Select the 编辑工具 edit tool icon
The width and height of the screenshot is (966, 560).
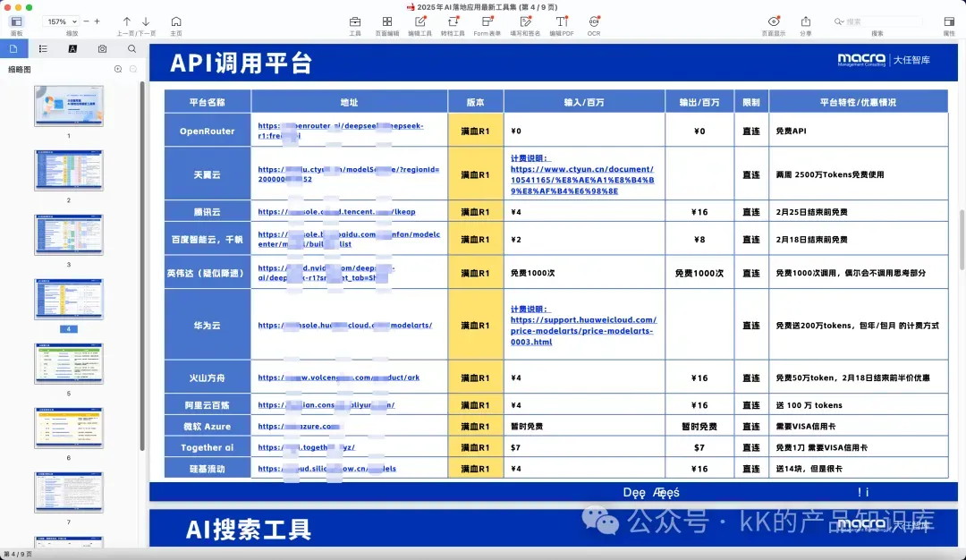(x=420, y=21)
